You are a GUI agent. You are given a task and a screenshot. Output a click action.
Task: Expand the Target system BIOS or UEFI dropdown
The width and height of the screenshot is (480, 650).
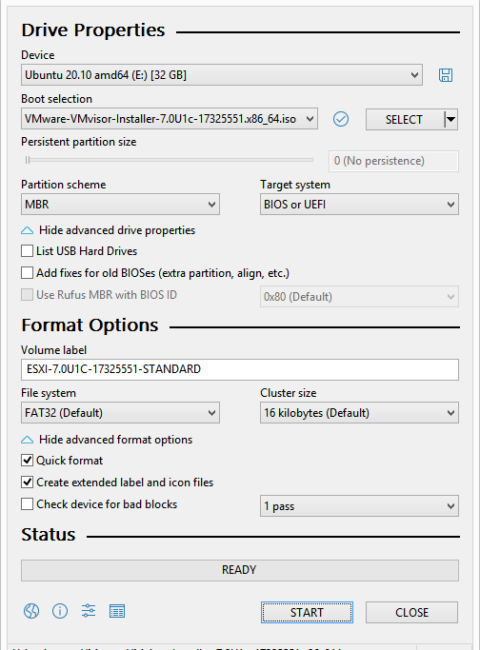click(x=359, y=204)
